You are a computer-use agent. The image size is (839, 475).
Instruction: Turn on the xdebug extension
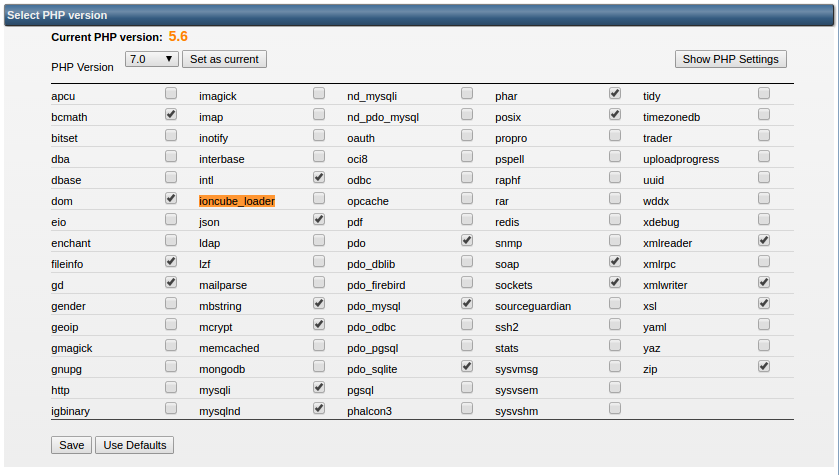[764, 220]
